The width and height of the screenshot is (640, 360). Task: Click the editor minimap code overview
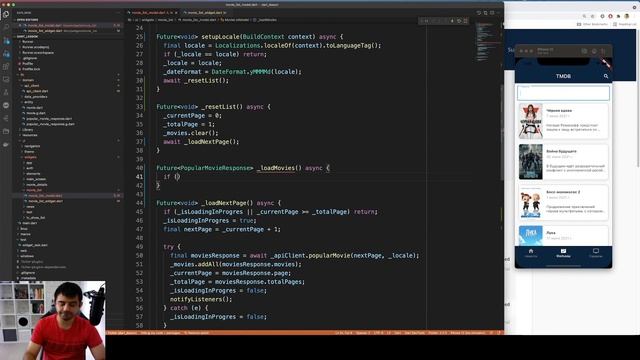pos(487,41)
